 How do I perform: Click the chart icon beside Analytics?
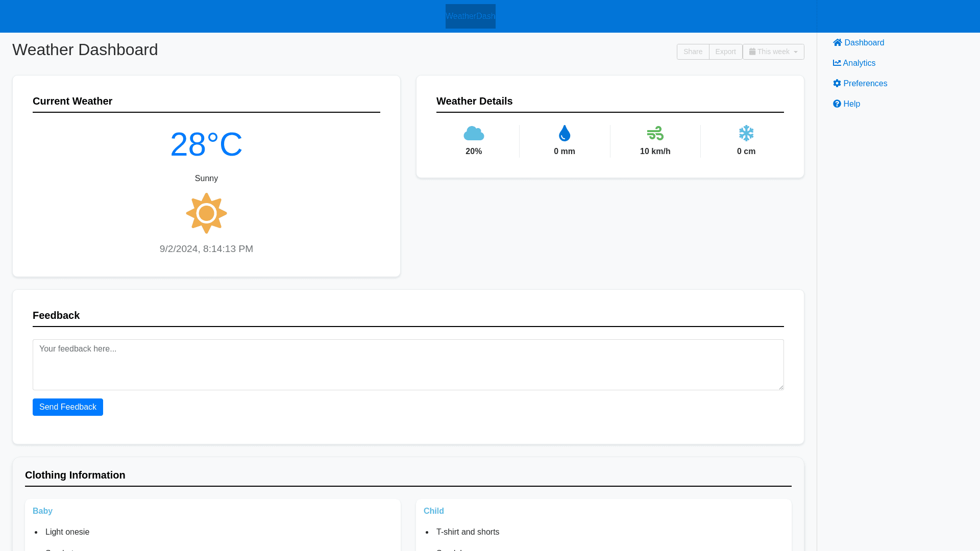tap(837, 63)
